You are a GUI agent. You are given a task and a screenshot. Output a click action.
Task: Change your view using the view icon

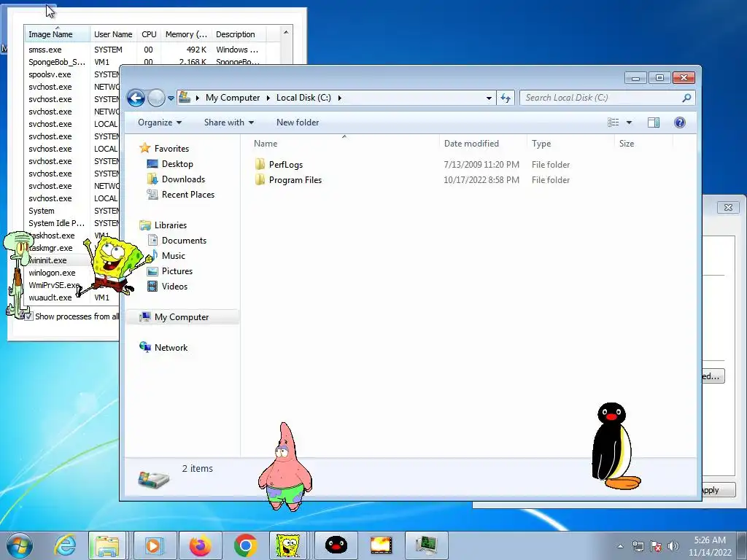613,122
